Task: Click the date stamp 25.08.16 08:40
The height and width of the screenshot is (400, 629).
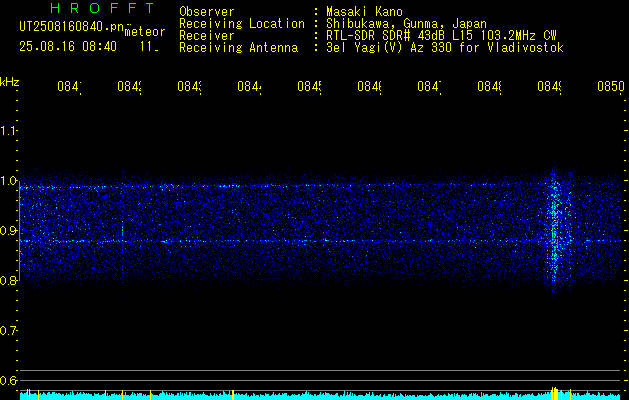Action: [x=68, y=47]
